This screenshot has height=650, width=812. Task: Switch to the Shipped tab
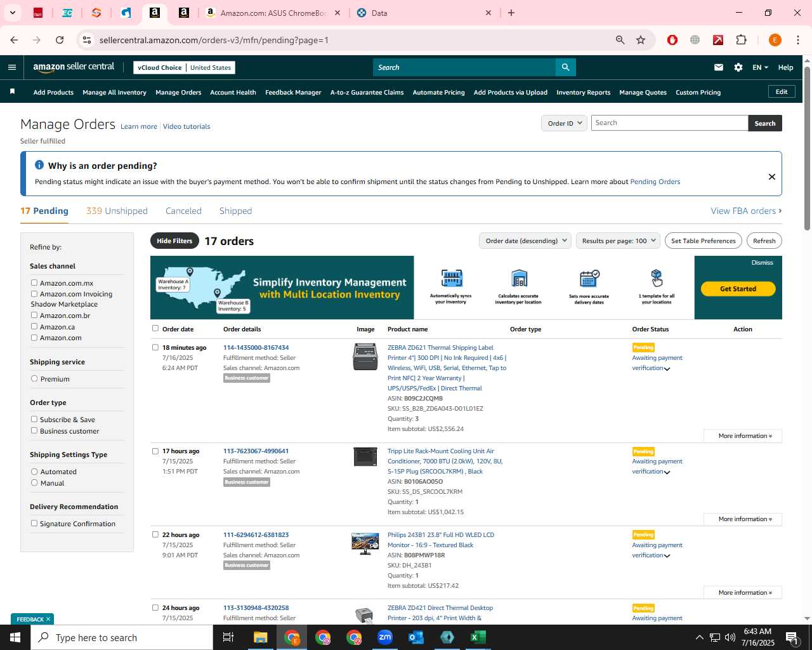(235, 211)
